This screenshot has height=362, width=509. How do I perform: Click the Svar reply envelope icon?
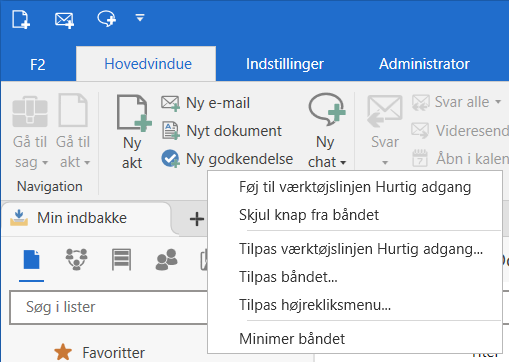385,112
